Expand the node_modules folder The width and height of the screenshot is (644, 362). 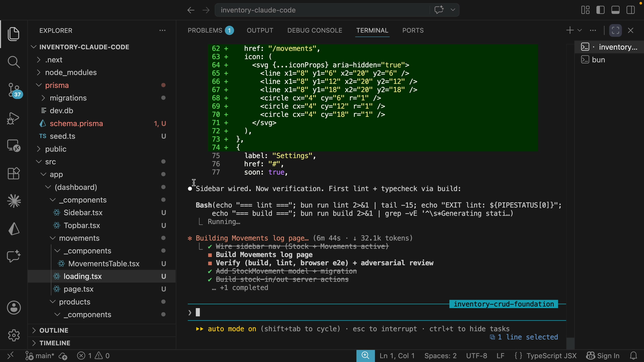[71, 72]
